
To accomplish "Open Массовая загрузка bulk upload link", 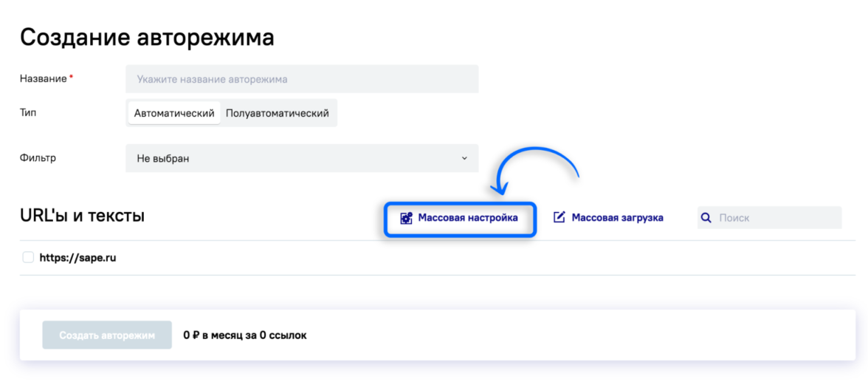I will [x=617, y=217].
